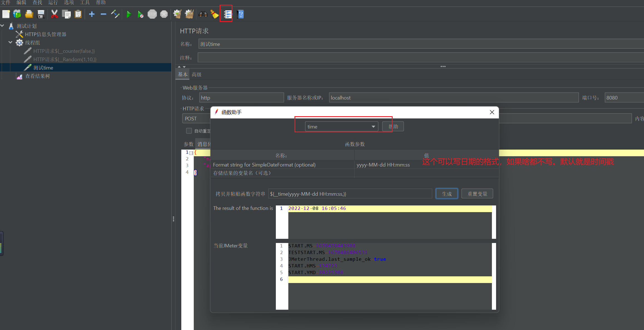
Task: Fold the JSON body line-1 toggle
Action: pos(191,153)
